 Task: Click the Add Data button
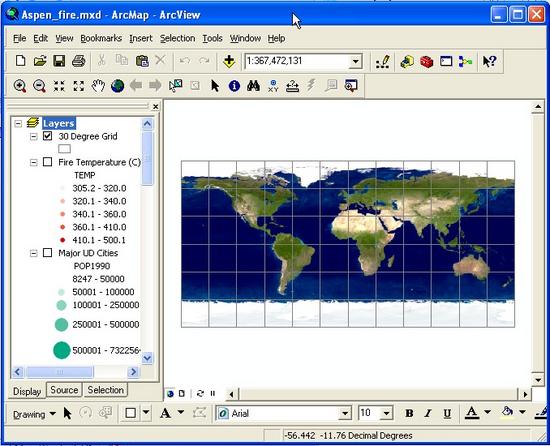click(229, 61)
